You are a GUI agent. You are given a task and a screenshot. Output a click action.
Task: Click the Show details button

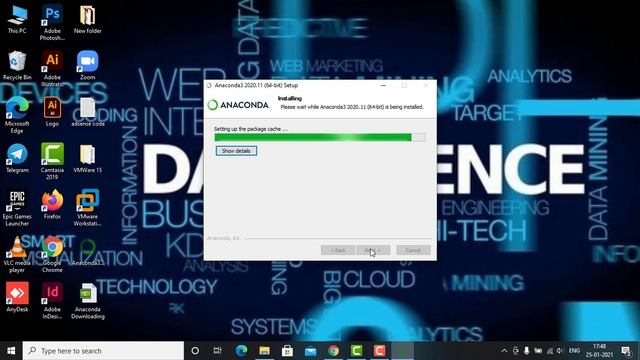[236, 151]
